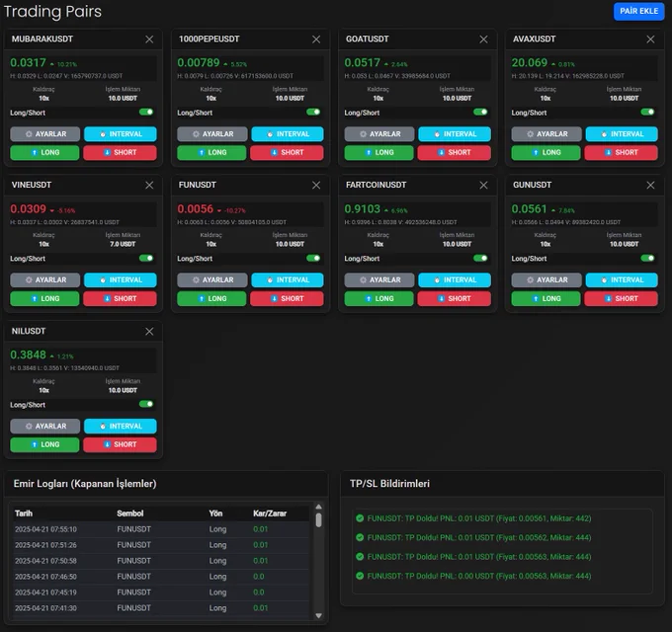Image resolution: width=672 pixels, height=632 pixels.
Task: Open INTERVAL for MUBARAKUSDT
Action: point(121,134)
